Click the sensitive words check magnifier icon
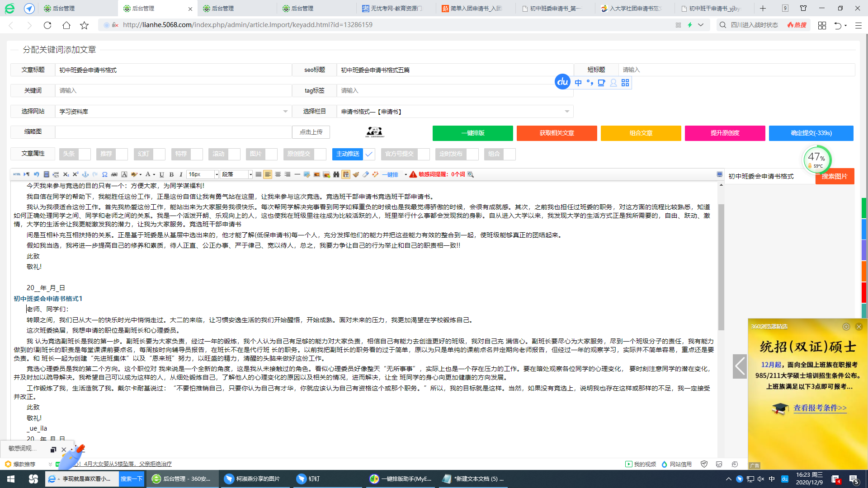This screenshot has width=868, height=488. [x=470, y=174]
